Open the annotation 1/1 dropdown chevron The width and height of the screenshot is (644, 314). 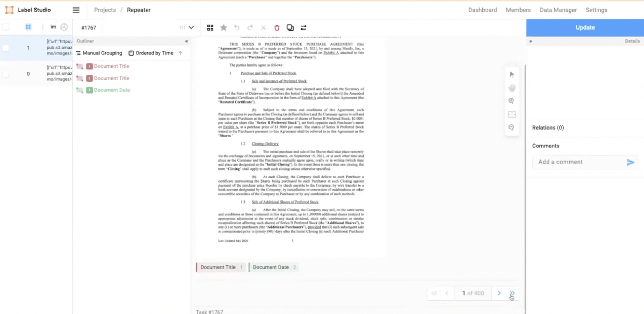click(191, 27)
